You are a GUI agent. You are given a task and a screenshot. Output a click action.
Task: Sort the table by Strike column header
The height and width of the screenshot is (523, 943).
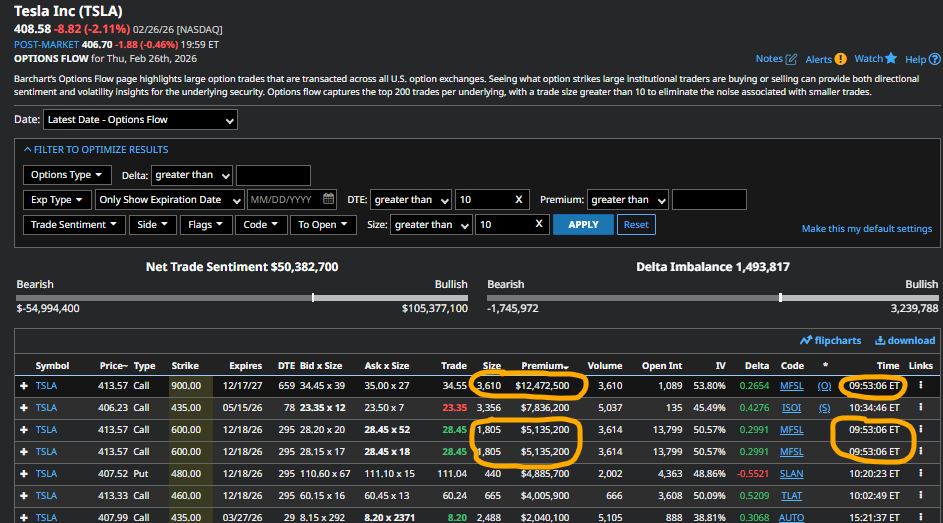tap(185, 366)
